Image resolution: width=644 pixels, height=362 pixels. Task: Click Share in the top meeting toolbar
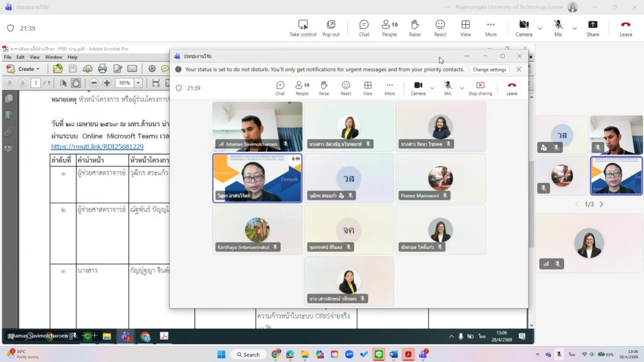click(x=592, y=28)
